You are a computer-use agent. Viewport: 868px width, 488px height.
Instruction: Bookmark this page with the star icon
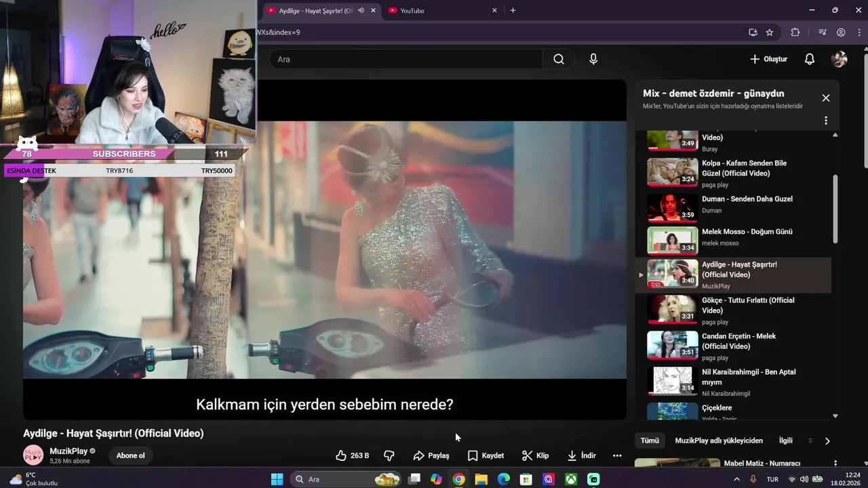[770, 32]
